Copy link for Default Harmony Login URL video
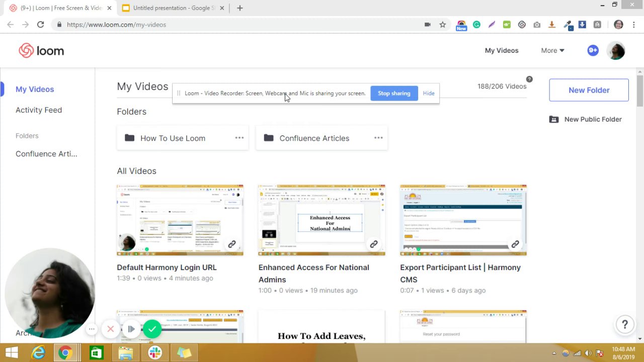Screen dimensions: 644x362 pyautogui.click(x=232, y=244)
